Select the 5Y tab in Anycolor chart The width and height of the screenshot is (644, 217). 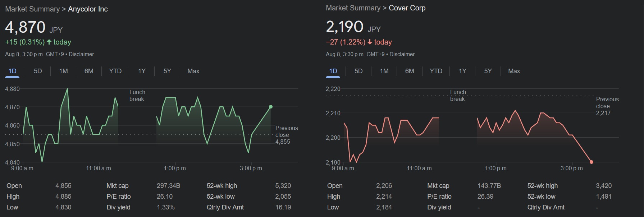pyautogui.click(x=167, y=71)
